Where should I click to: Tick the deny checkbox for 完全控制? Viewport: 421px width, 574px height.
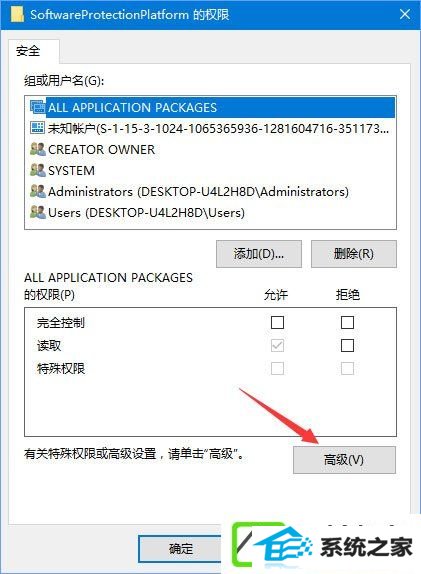point(347,323)
